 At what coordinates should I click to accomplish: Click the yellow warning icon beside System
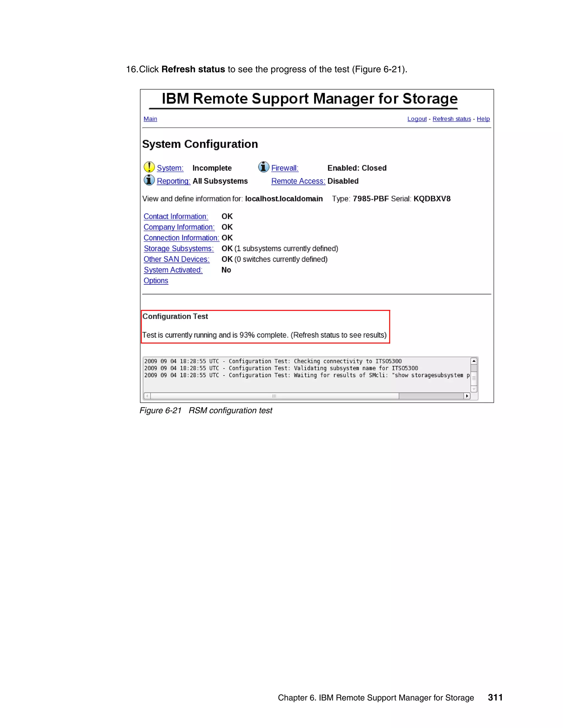pos(149,167)
